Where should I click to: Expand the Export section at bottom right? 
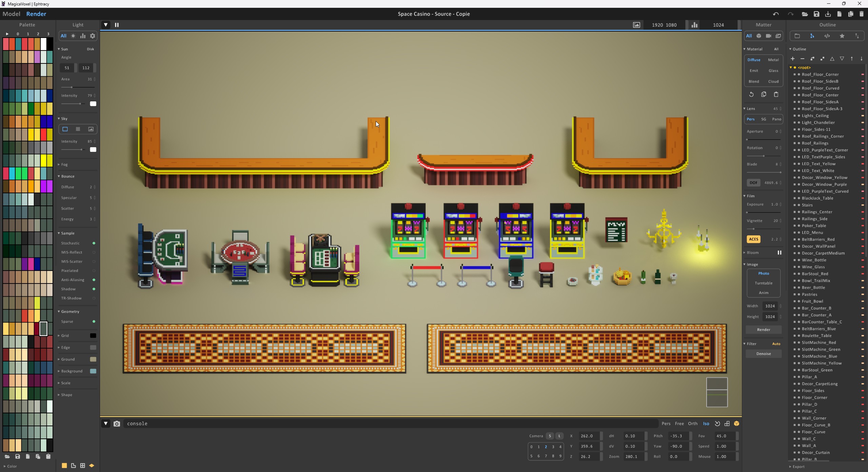[798, 467]
